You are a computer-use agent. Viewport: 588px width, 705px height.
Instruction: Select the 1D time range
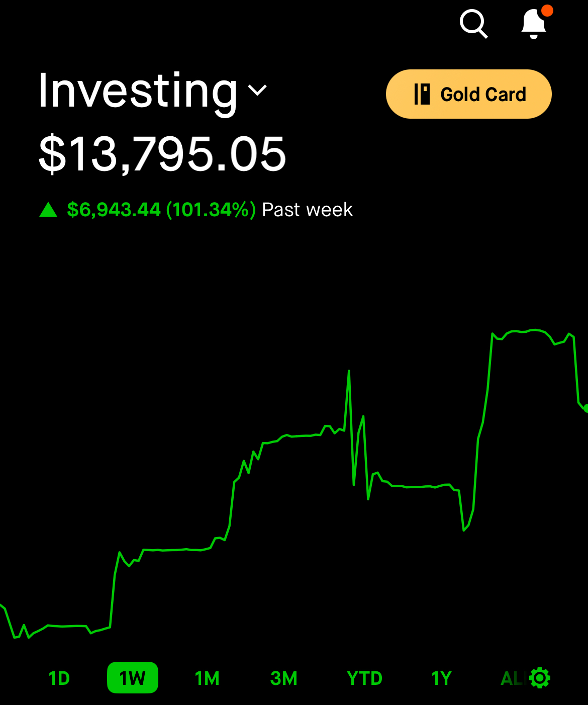(59, 678)
